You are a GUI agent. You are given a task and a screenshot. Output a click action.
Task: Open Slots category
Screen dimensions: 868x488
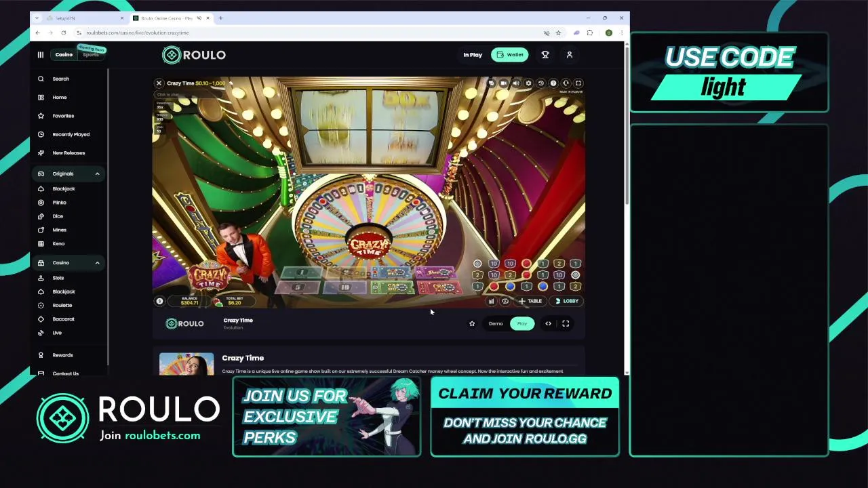click(x=58, y=278)
